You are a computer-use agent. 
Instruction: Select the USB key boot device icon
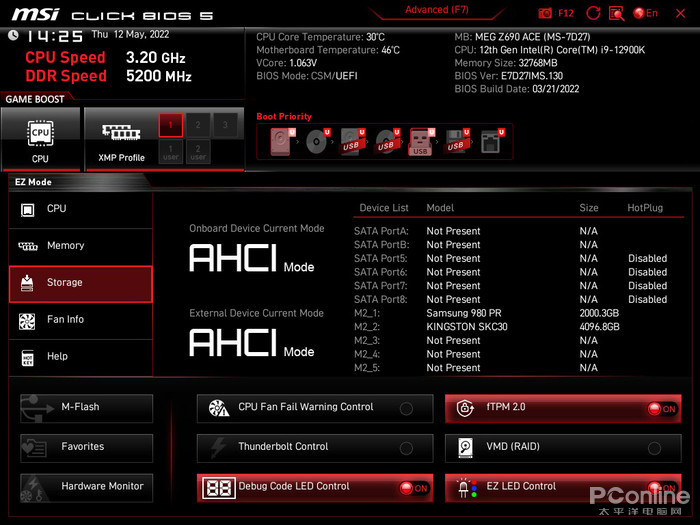(x=421, y=142)
